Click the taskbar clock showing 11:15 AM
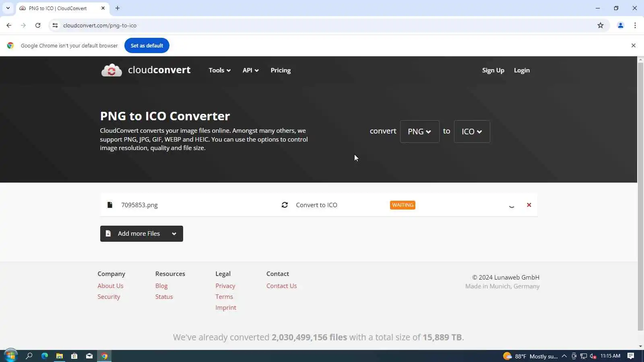 coord(610,356)
